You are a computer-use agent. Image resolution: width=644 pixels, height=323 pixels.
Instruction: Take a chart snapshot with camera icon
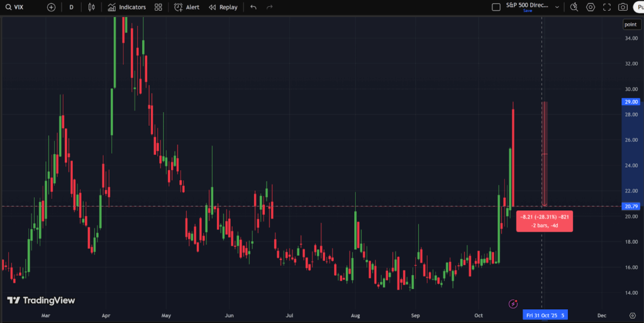tap(623, 7)
